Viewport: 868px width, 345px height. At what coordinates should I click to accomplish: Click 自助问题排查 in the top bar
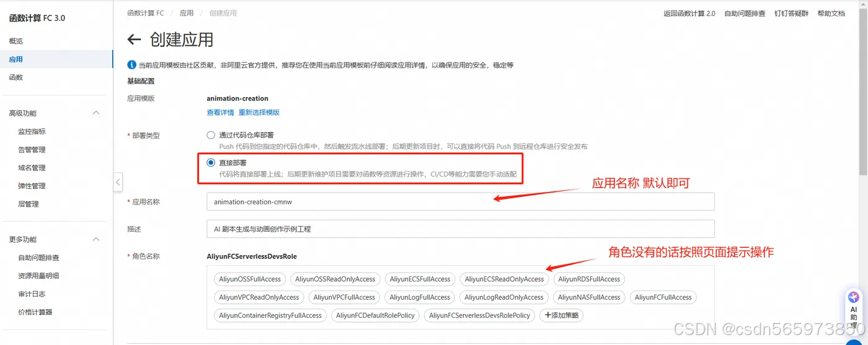[745, 13]
